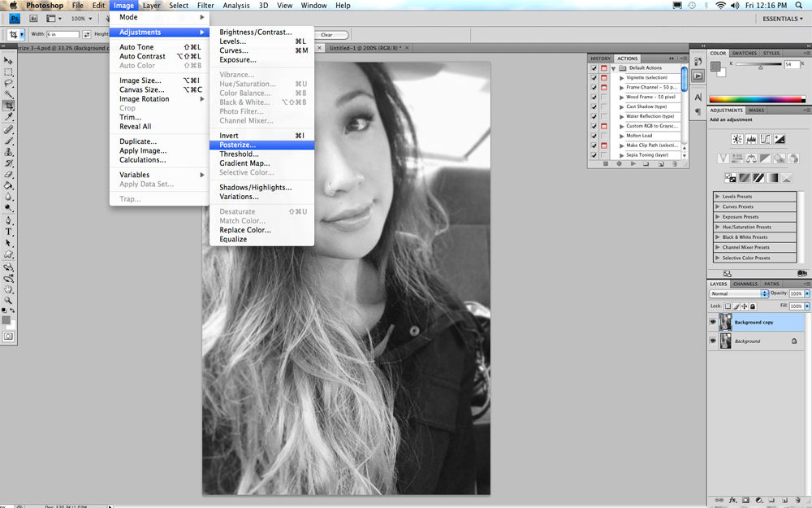This screenshot has width=812, height=508.
Task: Click the crop Width input field
Action: tap(63, 34)
